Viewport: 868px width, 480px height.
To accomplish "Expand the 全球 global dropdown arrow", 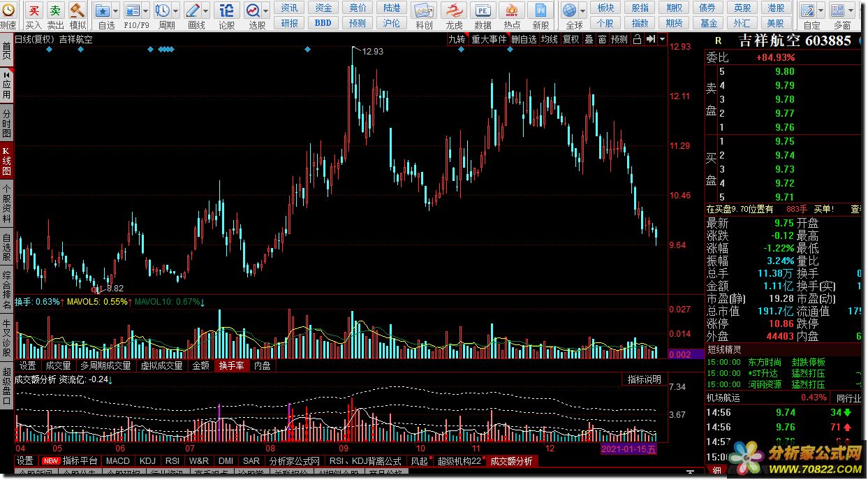I will (x=582, y=11).
